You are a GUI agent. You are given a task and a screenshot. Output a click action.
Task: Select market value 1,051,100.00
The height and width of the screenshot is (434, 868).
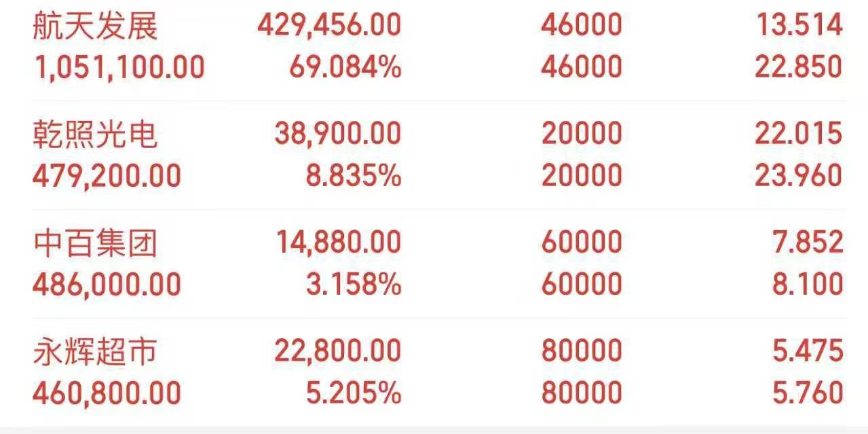click(119, 67)
